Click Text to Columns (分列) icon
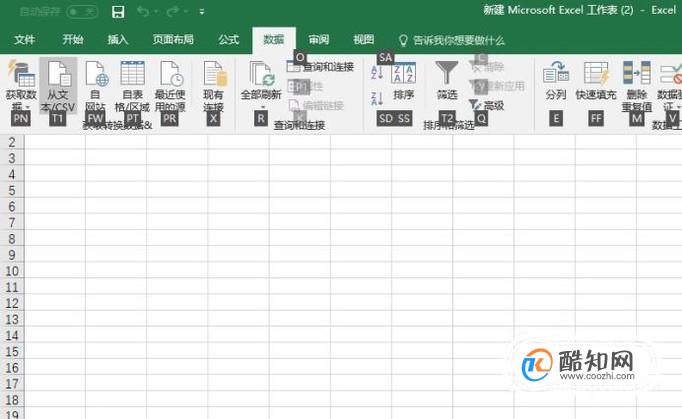The image size is (682, 419). (556, 73)
